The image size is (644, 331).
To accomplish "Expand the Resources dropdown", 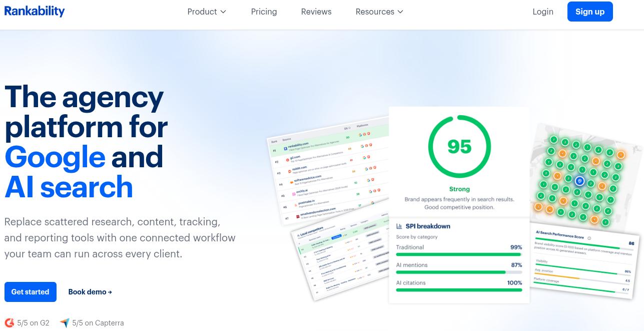I will (379, 11).
